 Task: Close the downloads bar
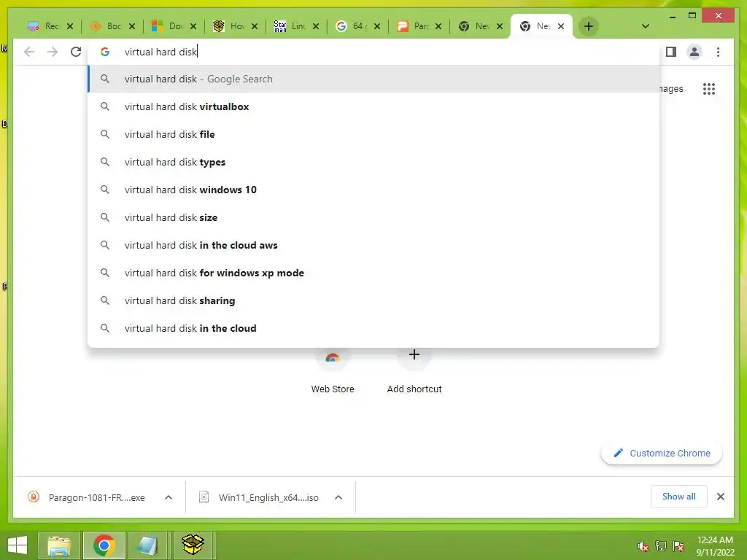720,497
